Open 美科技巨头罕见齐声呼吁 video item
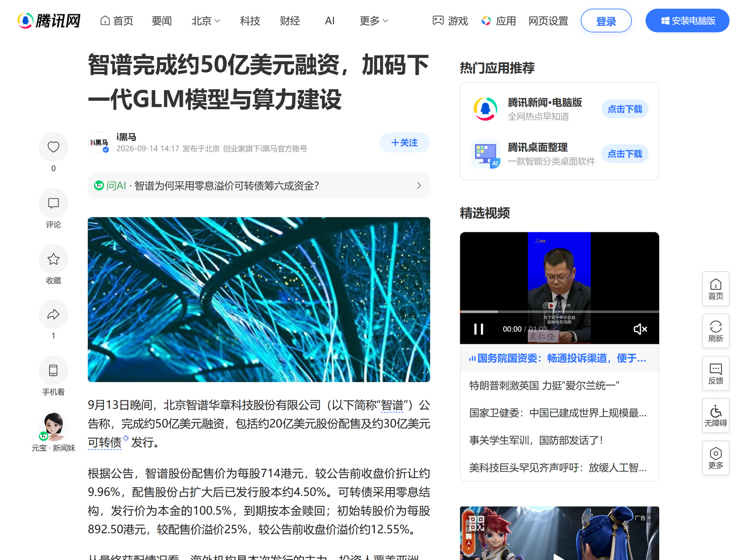Screen dimensions: 747x560 [558, 468]
